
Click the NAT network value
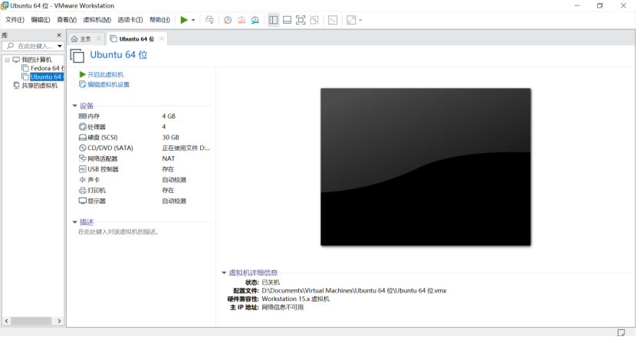pos(169,158)
